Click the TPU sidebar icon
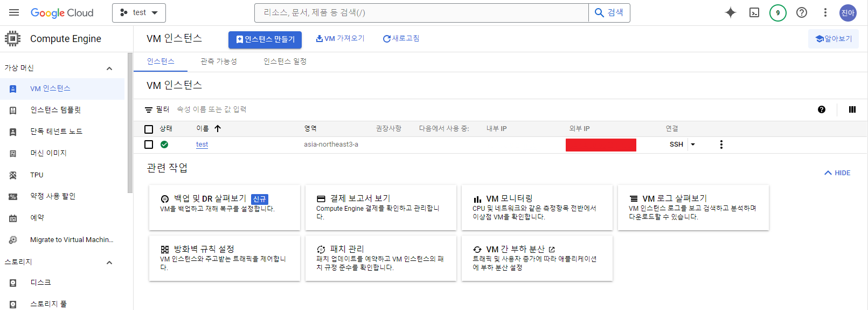Screen dimensions: 868x310 [x=13, y=175]
